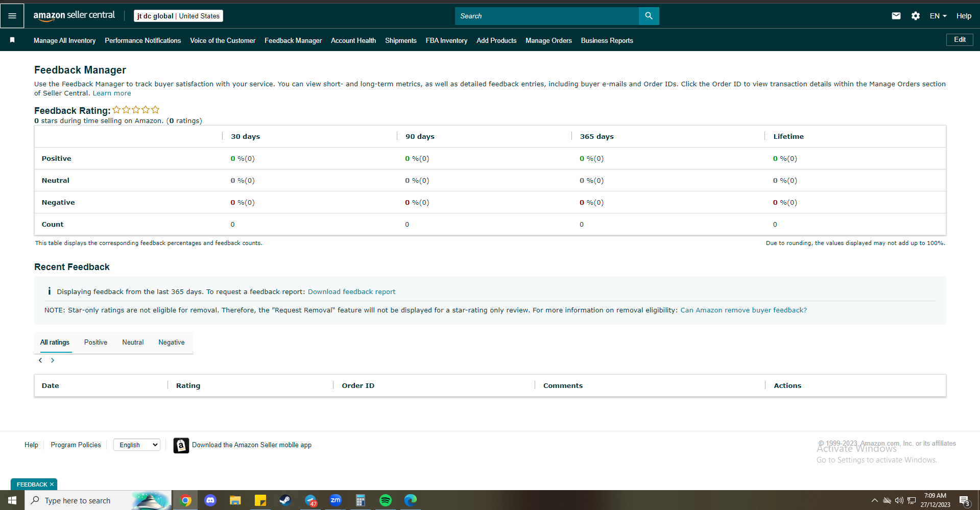Open Microsoft Edge from the taskbar
Image resolution: width=980 pixels, height=510 pixels.
point(411,500)
